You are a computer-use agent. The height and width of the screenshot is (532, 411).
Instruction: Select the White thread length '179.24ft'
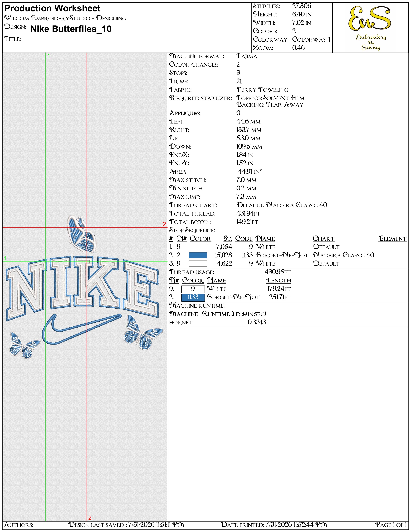[x=279, y=289]
